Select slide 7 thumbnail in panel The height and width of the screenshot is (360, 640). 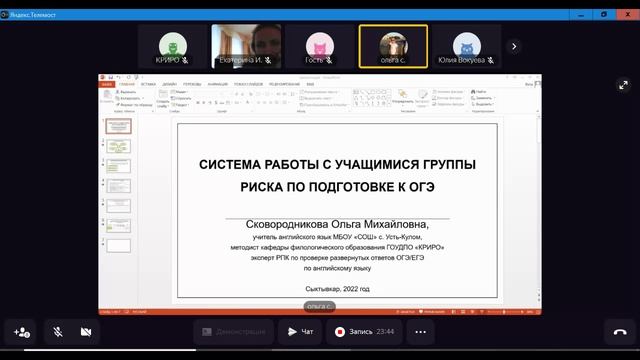click(x=119, y=246)
